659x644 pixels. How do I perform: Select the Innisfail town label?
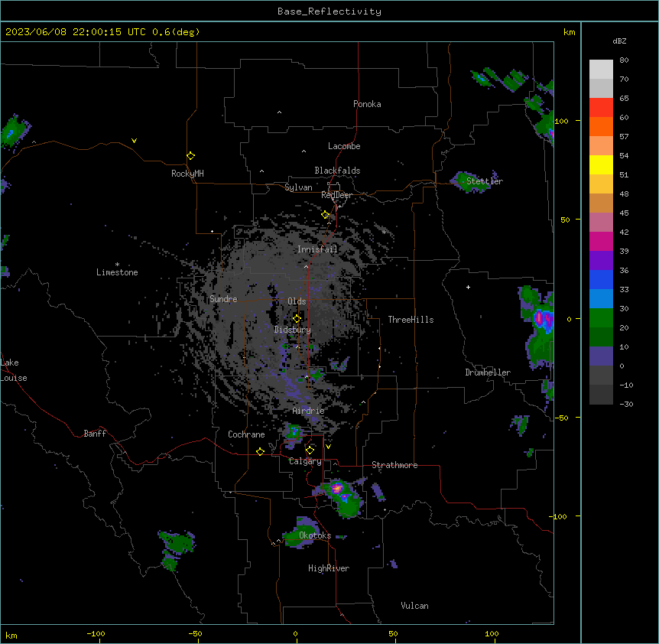click(x=317, y=249)
